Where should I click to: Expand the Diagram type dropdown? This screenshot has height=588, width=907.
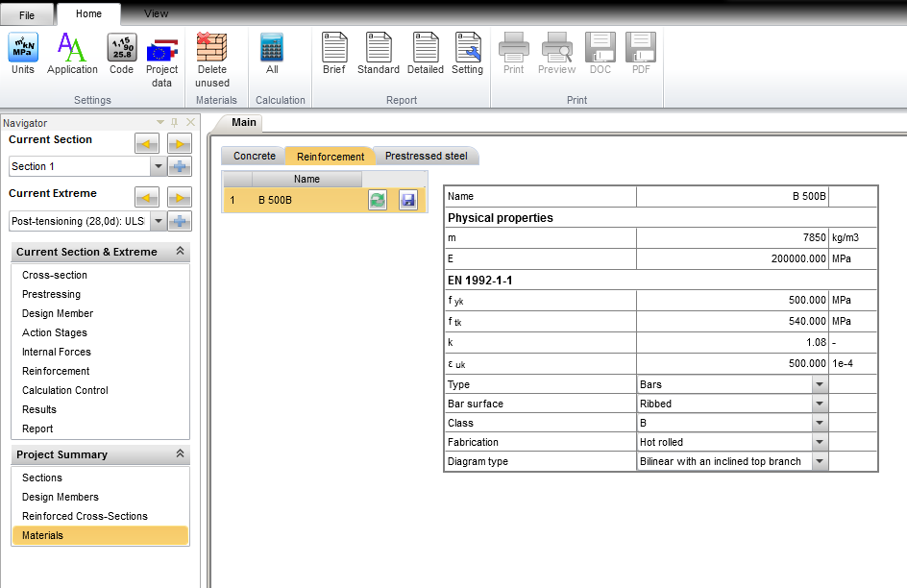tap(819, 461)
